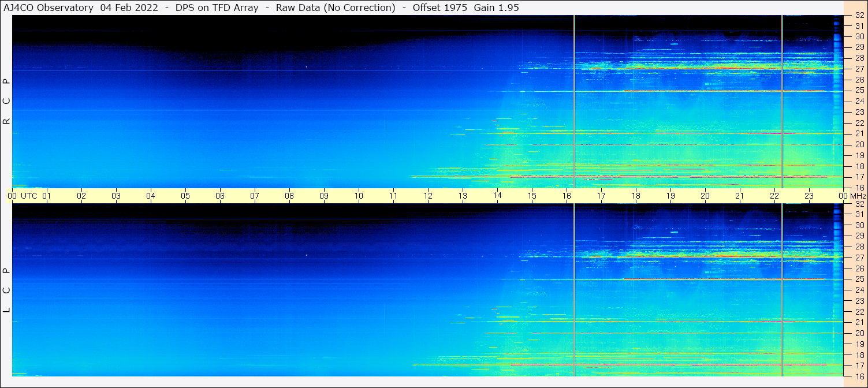The width and height of the screenshot is (868, 388).
Task: Select the 10 hour tick on the time axis
Action: pos(359,196)
